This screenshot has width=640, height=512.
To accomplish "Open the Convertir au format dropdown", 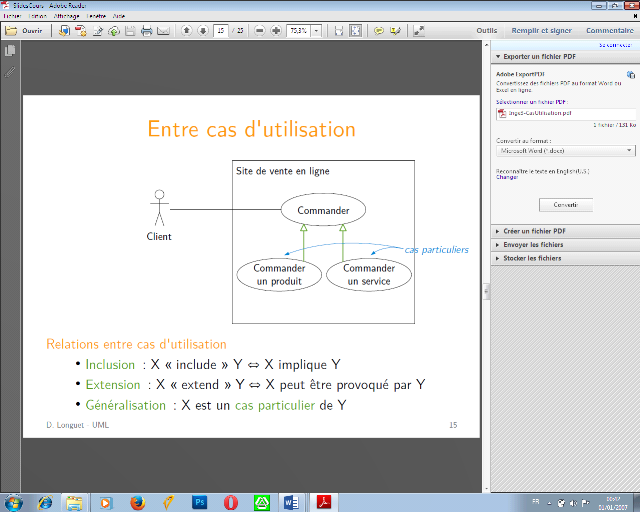I will click(x=566, y=150).
